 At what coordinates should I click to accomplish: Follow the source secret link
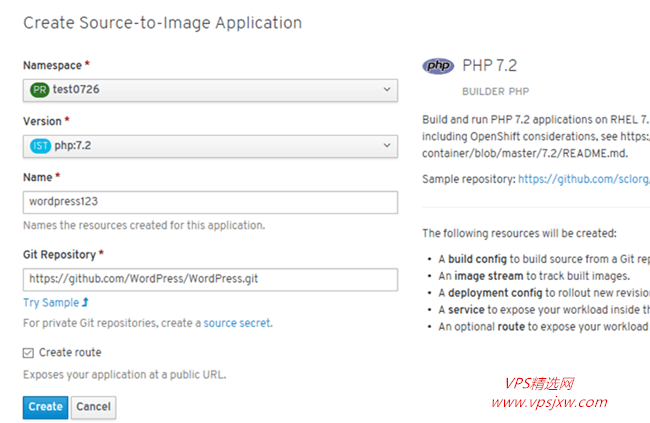238,323
